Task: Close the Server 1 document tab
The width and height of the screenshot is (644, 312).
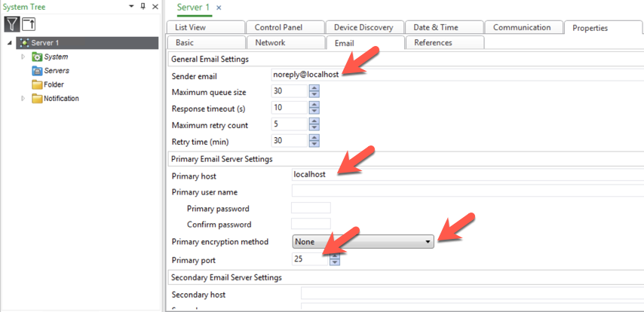Action: [219, 8]
